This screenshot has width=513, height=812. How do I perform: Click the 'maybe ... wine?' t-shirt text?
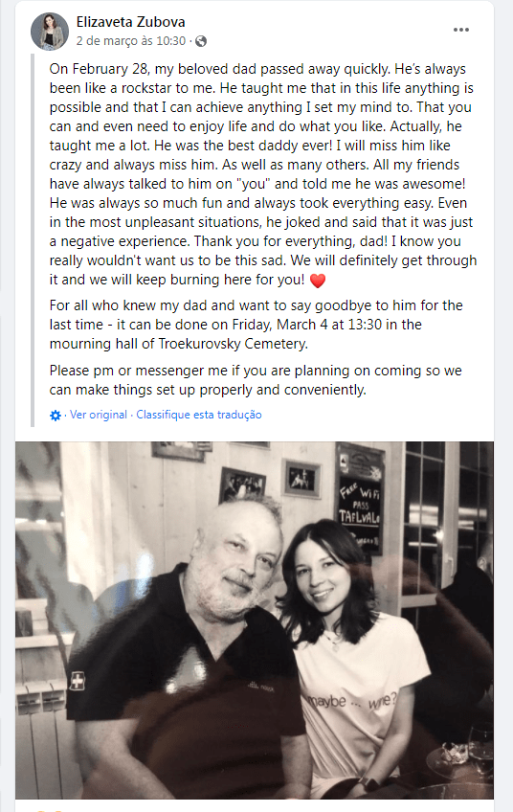(351, 701)
